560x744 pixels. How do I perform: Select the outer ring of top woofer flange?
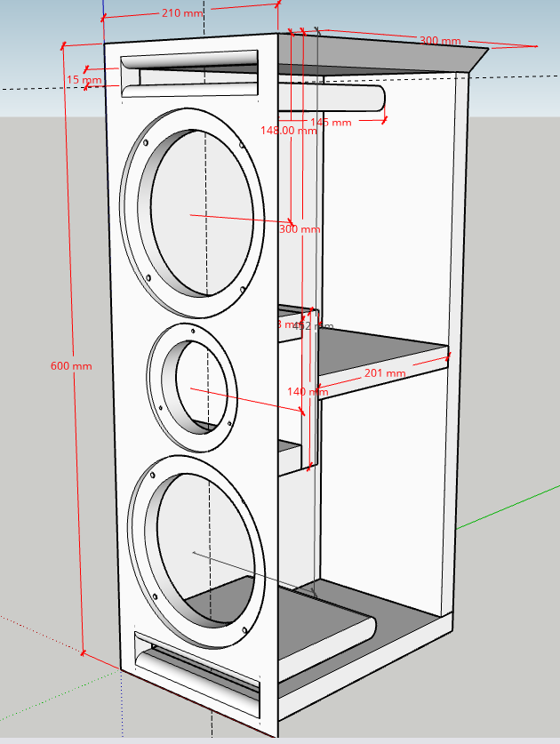tap(132, 222)
